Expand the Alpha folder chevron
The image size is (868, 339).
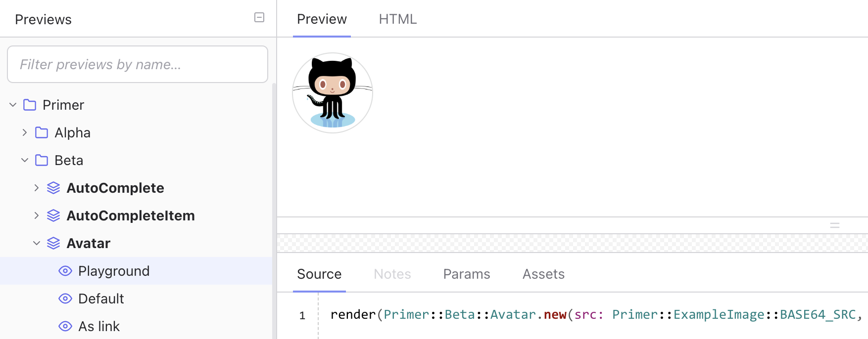[x=25, y=132]
